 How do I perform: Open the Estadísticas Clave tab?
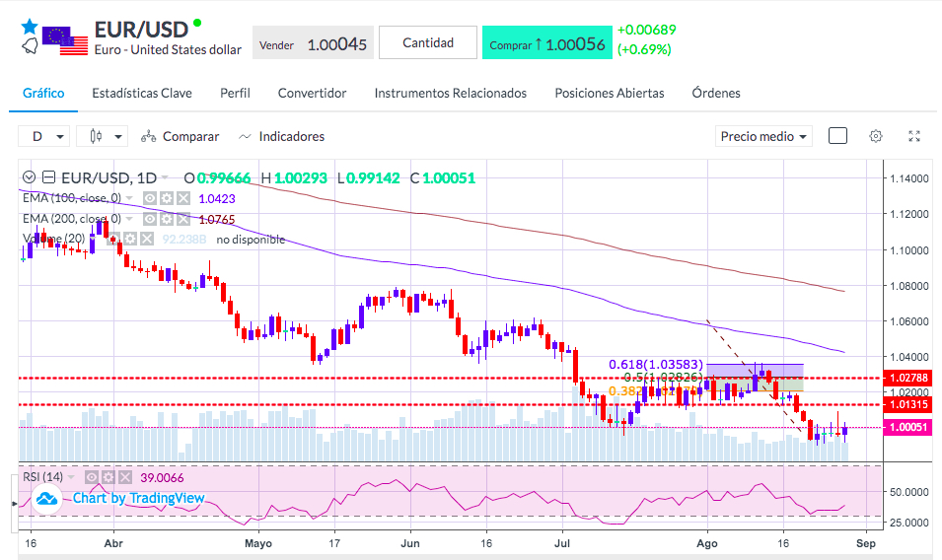[142, 93]
